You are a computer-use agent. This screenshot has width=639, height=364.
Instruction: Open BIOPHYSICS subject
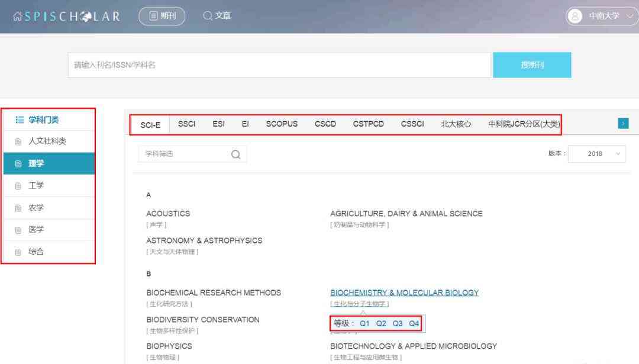169,346
